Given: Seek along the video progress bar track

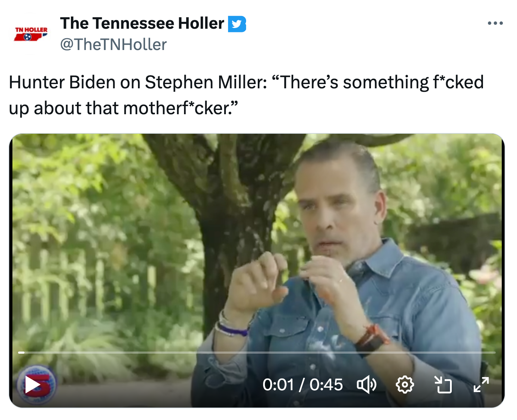Looking at the screenshot, I should tap(257, 352).
